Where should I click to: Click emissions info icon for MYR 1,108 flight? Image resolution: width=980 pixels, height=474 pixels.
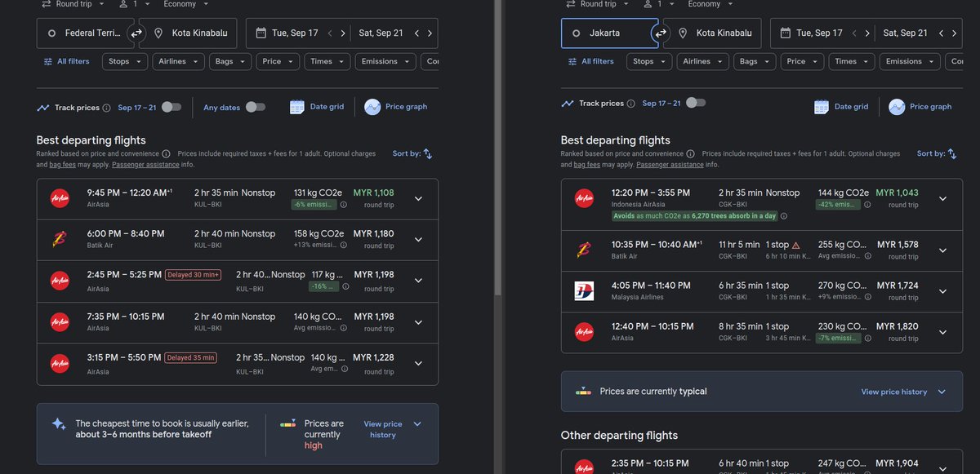[x=345, y=205]
